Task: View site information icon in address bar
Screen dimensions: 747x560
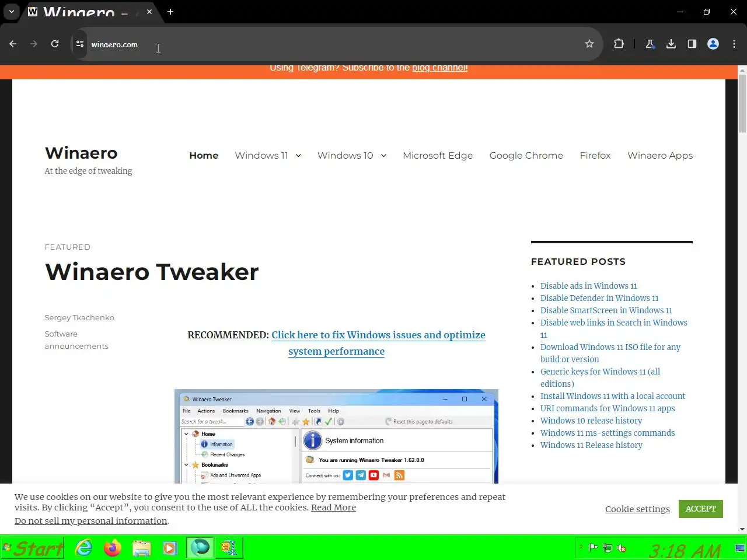Action: pyautogui.click(x=80, y=44)
